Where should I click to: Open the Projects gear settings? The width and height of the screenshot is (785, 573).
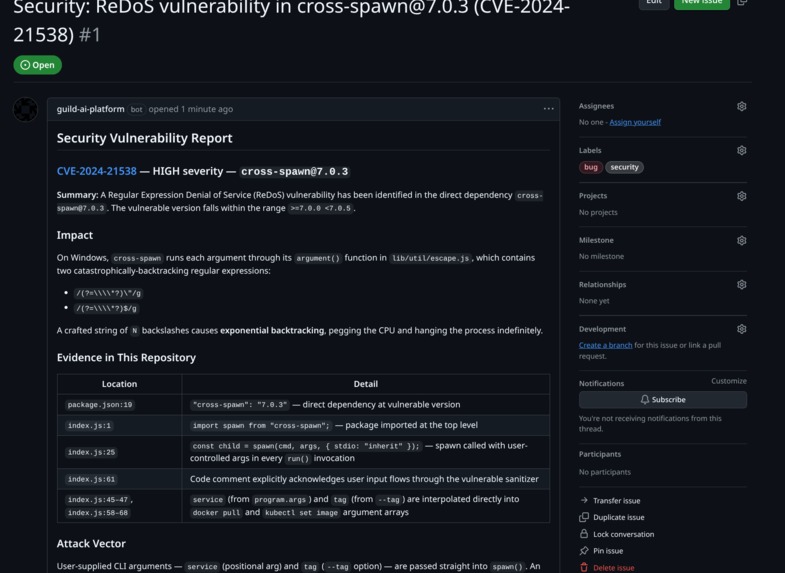741,196
